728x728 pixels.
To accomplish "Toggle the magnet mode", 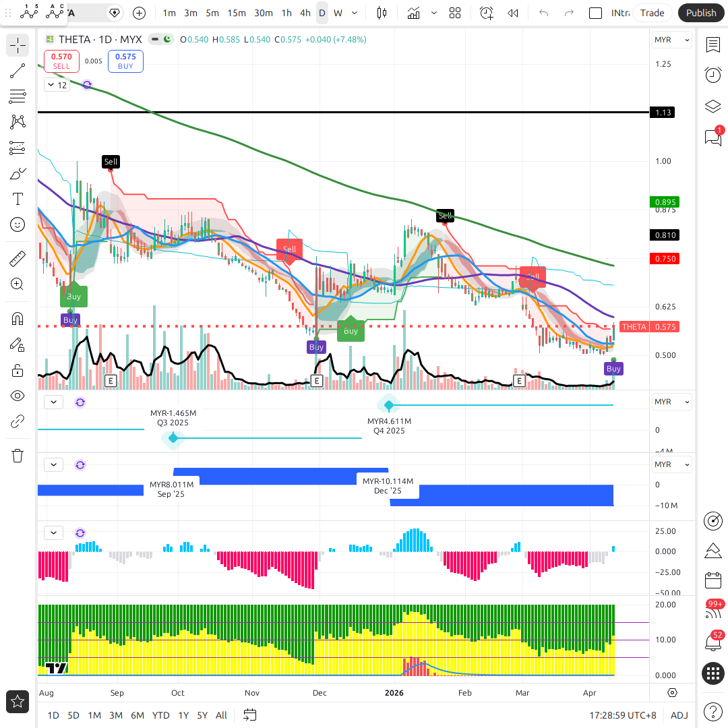I will click(x=18, y=318).
